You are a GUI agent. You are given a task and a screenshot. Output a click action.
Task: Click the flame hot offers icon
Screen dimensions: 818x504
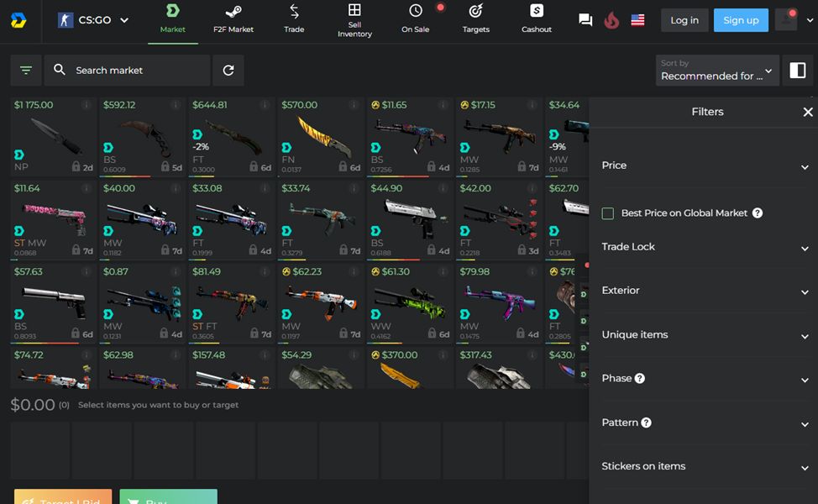click(x=611, y=18)
